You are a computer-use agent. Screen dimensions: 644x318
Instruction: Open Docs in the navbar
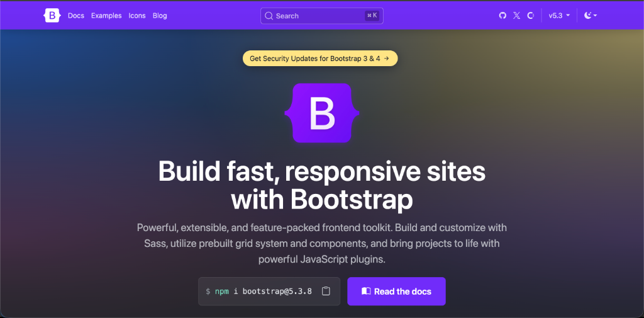(x=76, y=16)
